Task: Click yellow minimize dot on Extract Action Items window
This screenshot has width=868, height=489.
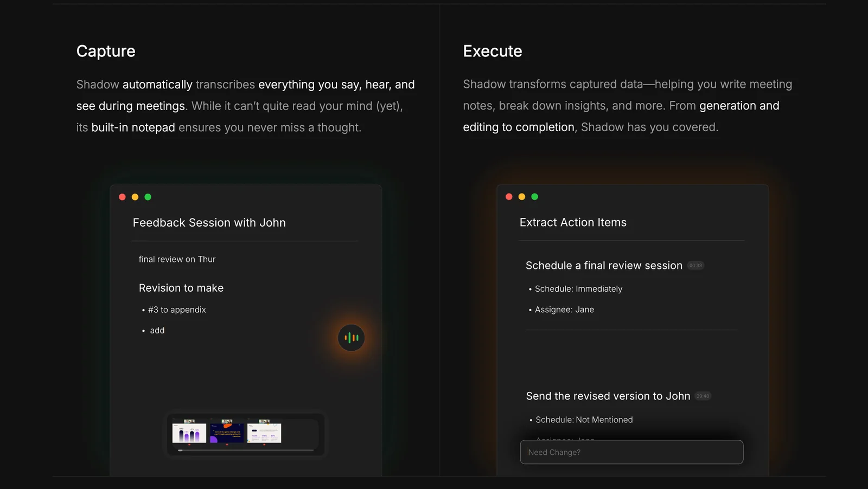Action: coord(522,197)
